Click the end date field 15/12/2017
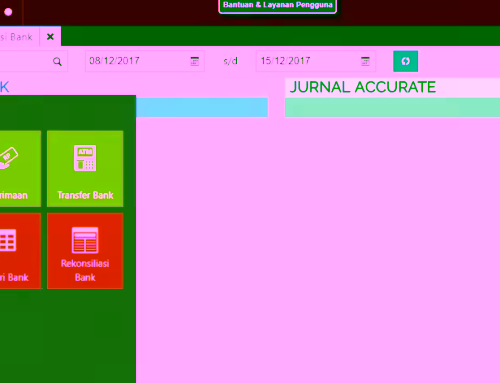The width and height of the screenshot is (500, 383). click(x=315, y=61)
